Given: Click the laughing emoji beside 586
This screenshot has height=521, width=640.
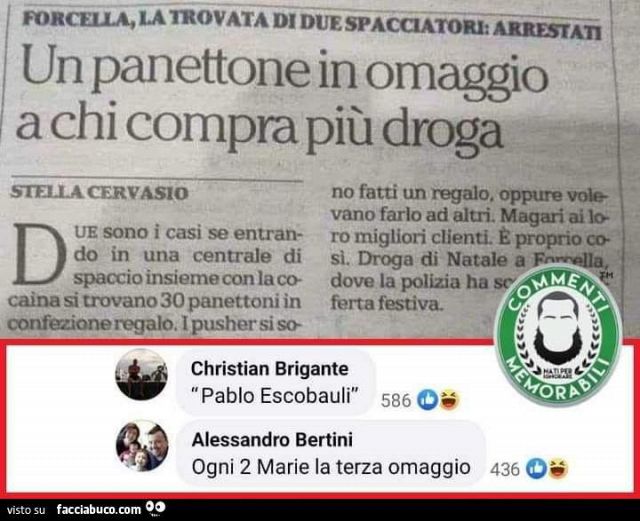Looking at the screenshot, I should (449, 400).
